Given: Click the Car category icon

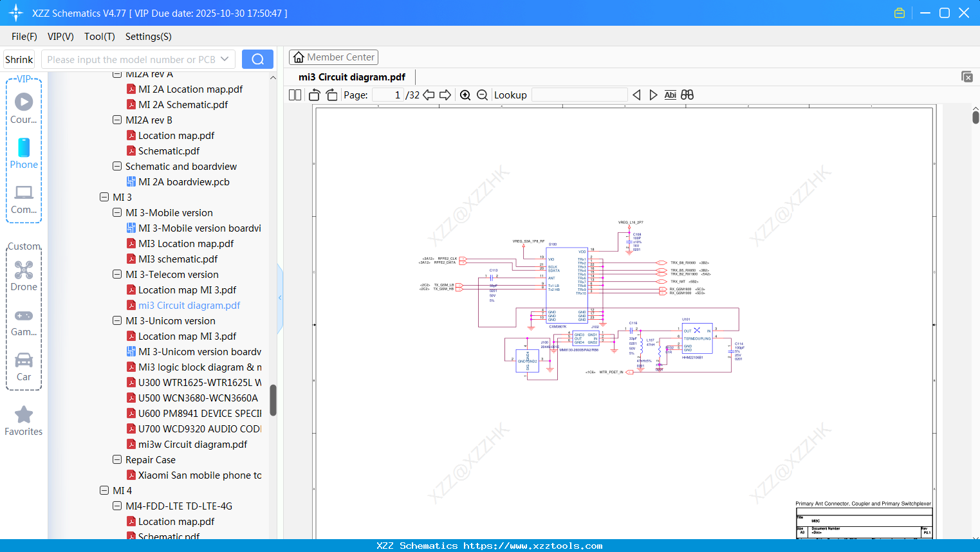Looking at the screenshot, I should 23,360.
